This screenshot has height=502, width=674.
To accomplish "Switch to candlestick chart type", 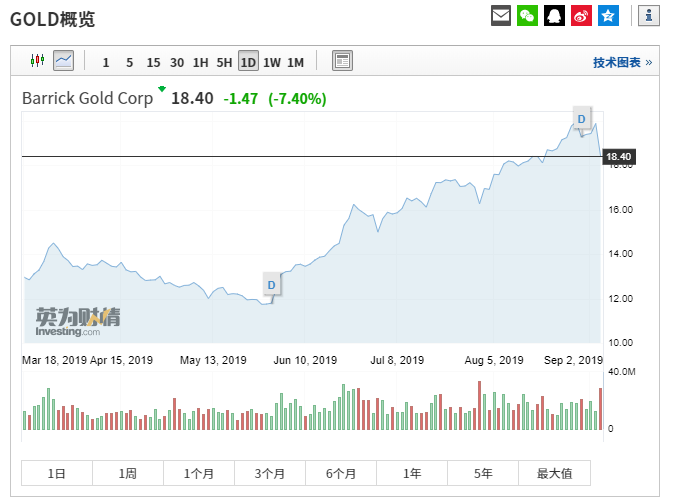I will tap(37, 61).
